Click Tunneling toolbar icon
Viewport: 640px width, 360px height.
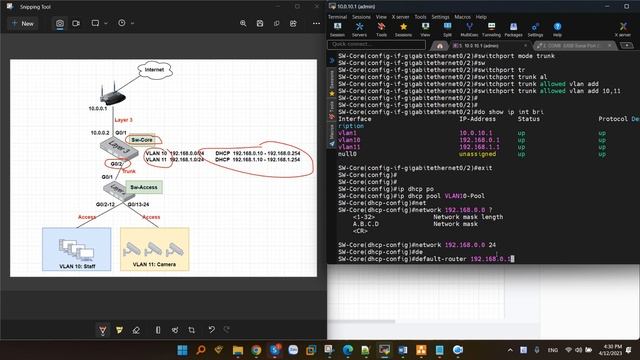(491, 29)
